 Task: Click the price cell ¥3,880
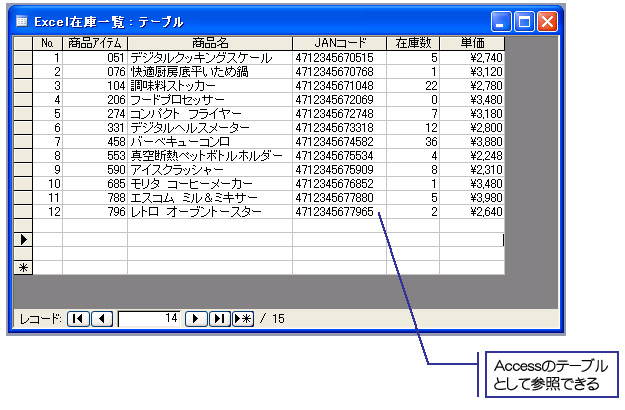point(473,142)
